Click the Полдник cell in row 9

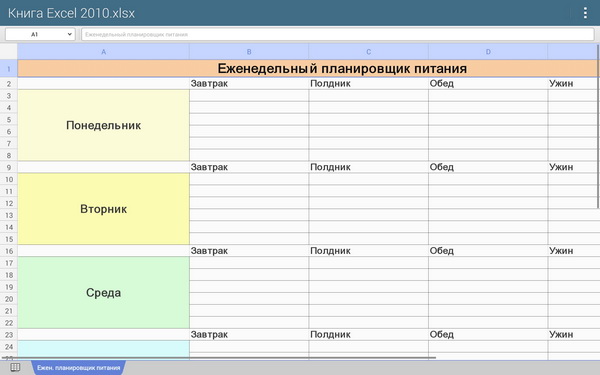(368, 167)
